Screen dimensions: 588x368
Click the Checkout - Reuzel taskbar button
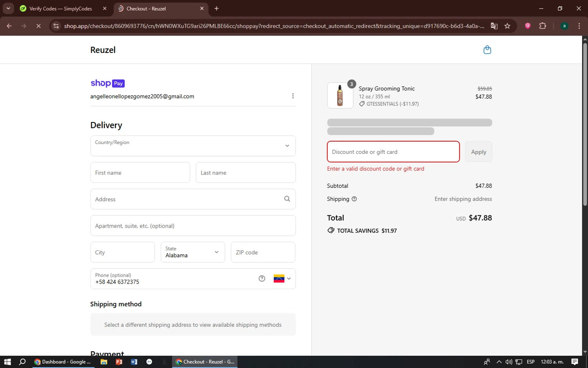(x=205, y=362)
